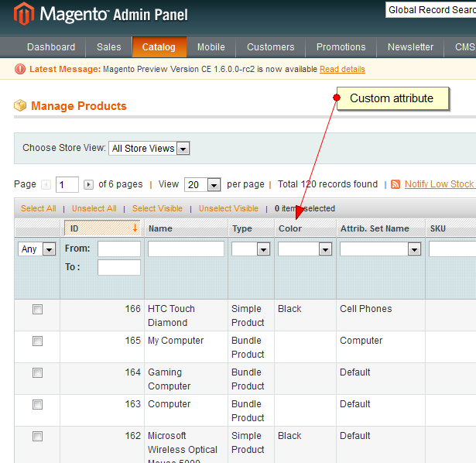476x463 pixels.
Task: Open the per page view dropdown
Action: [203, 184]
